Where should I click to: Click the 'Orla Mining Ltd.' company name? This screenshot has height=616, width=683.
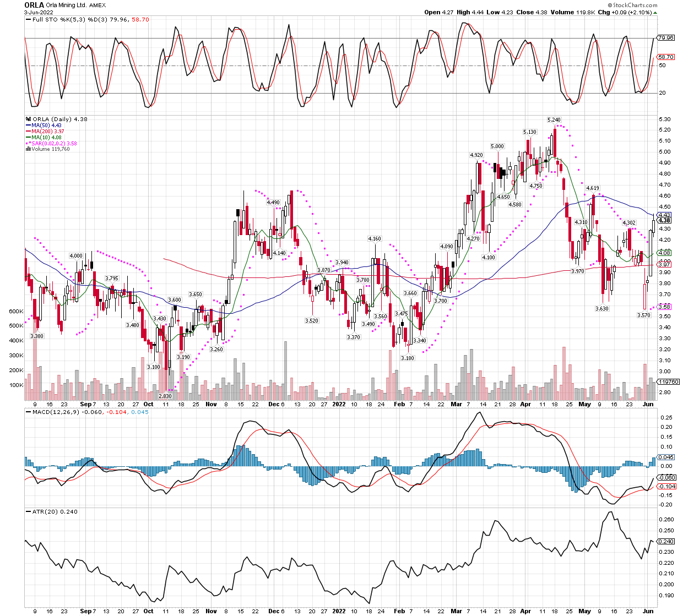pyautogui.click(x=66, y=5)
